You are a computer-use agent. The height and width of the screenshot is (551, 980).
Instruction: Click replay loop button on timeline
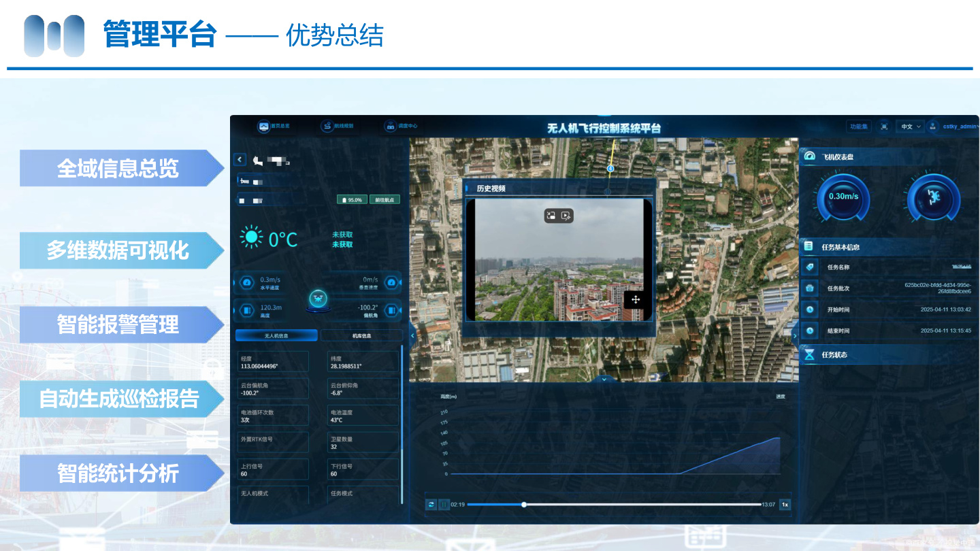coord(431,504)
